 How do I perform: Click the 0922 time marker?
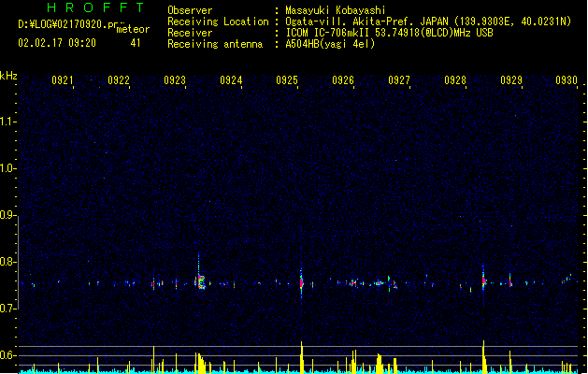[119, 80]
